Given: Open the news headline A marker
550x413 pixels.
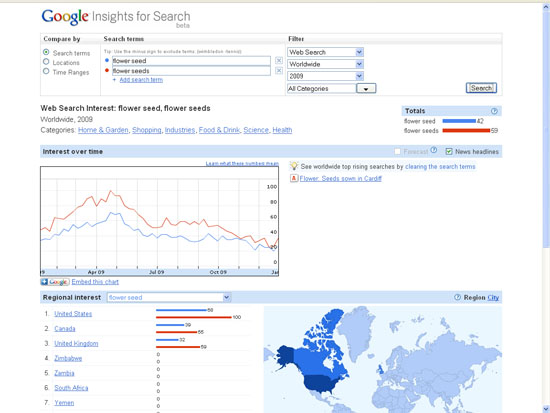Looking at the screenshot, I should point(294,178).
